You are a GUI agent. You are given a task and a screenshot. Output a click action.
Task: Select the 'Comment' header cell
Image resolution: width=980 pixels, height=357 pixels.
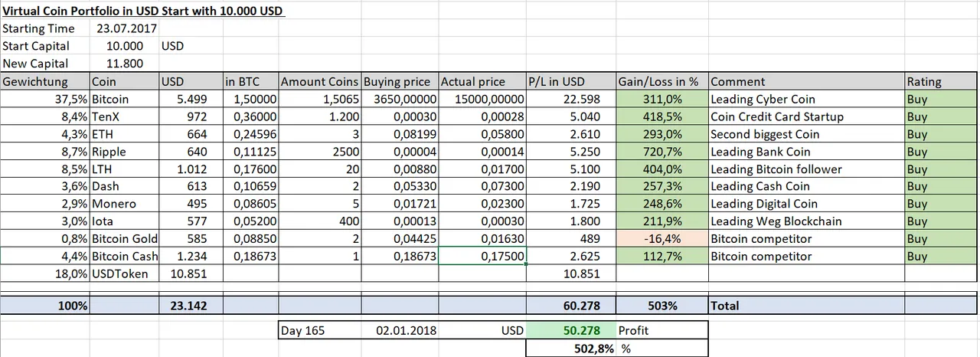(x=806, y=81)
